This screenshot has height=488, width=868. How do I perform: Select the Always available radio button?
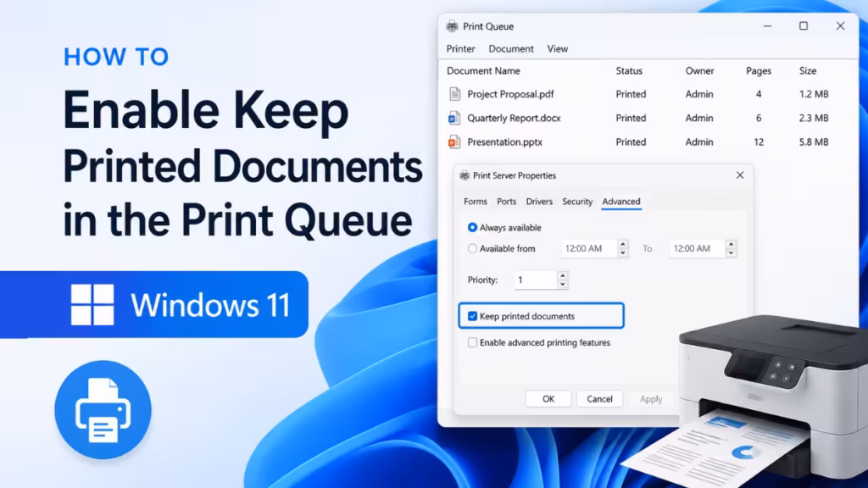coord(472,227)
